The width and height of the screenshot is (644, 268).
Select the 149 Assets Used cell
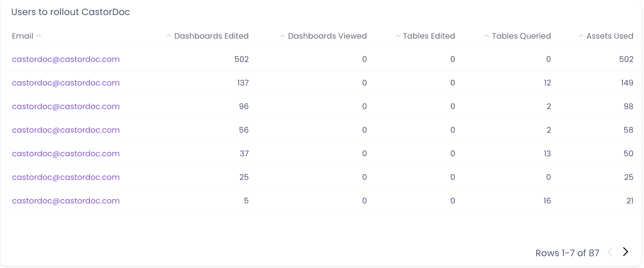pyautogui.click(x=627, y=83)
